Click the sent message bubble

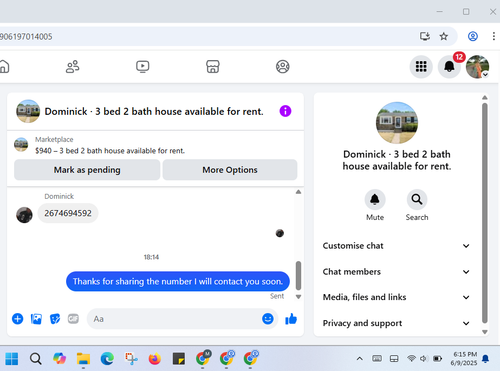[178, 281]
